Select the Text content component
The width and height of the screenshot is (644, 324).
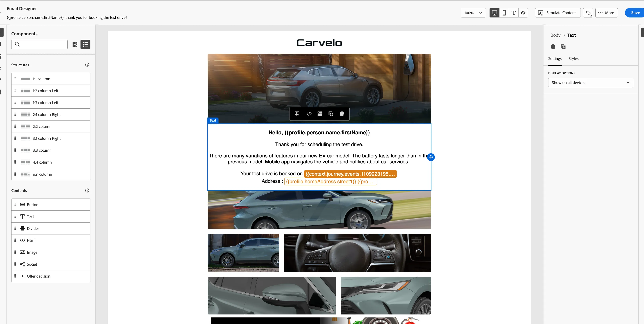[51, 217]
